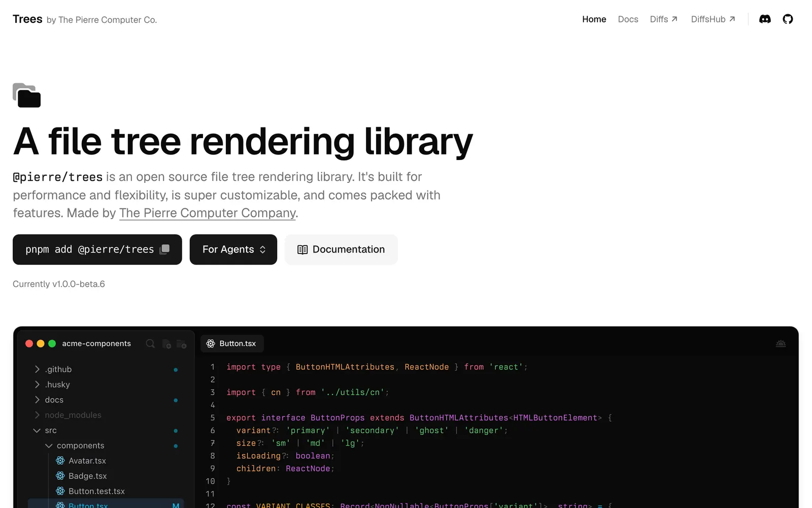Click the change indicator dot on .github row
The image size is (812, 508).
tap(176, 370)
